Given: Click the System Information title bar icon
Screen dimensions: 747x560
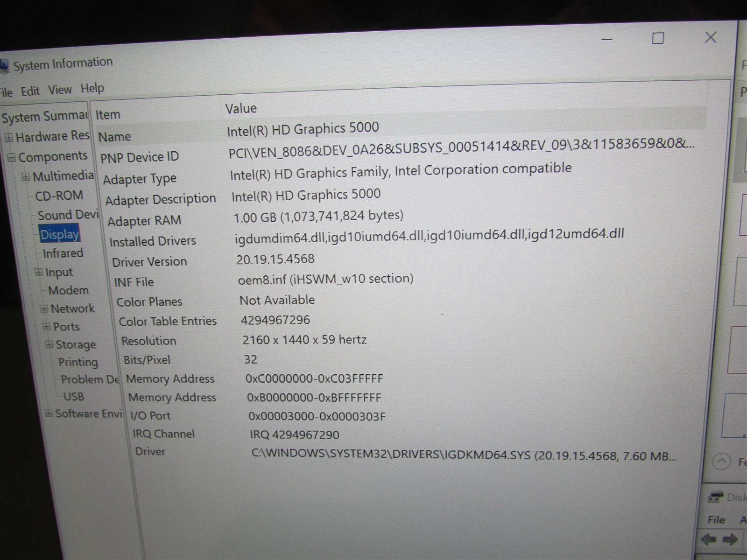Looking at the screenshot, I should click(x=4, y=66).
